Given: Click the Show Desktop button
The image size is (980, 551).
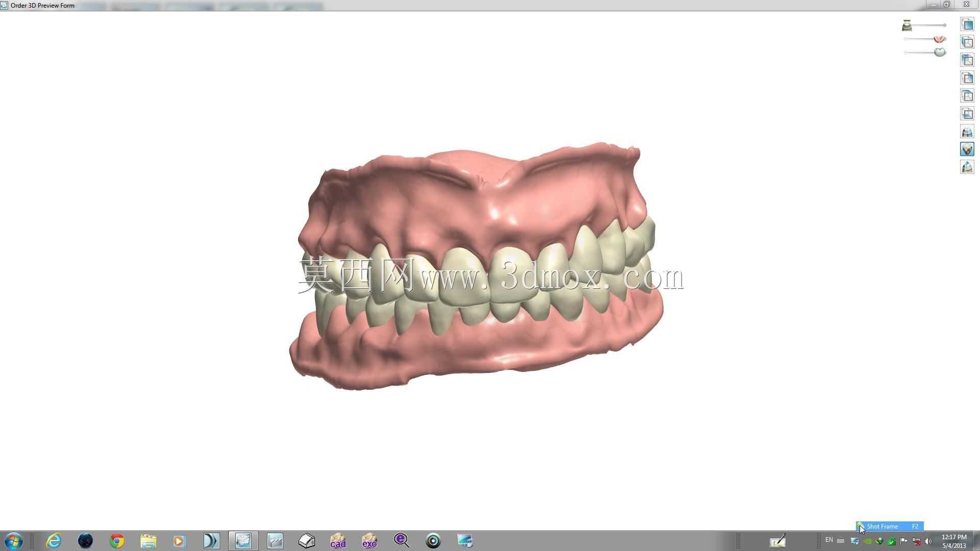Looking at the screenshot, I should 976,541.
